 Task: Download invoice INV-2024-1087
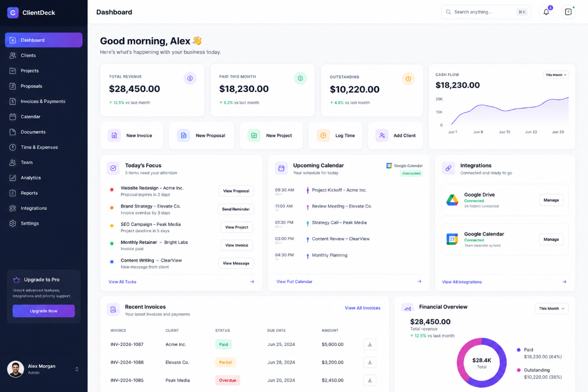tap(370, 344)
